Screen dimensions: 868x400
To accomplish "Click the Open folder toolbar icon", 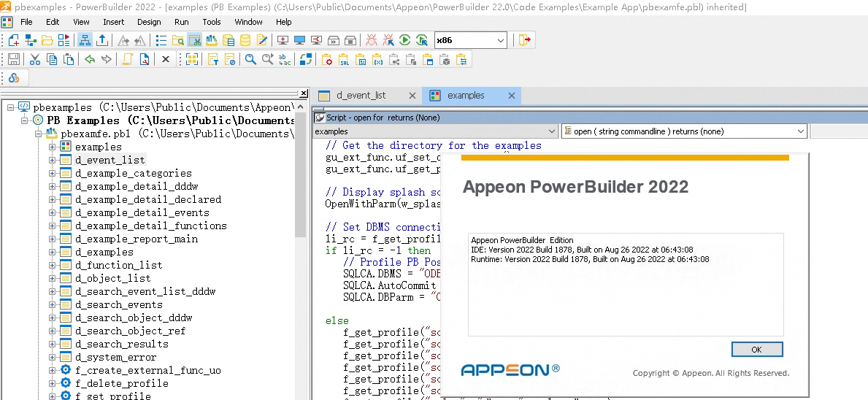I will coord(47,40).
